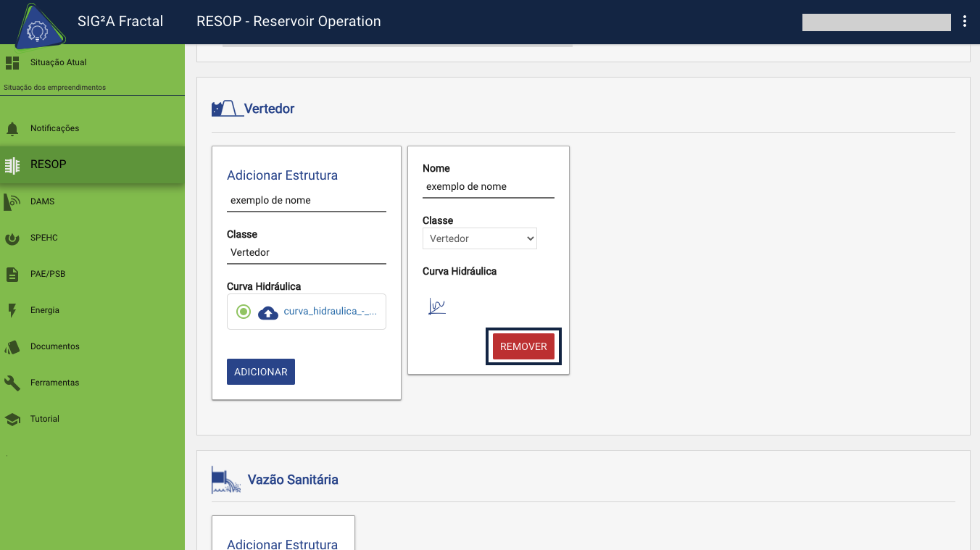The width and height of the screenshot is (980, 550).
Task: Click the DAMS sidebar icon
Action: click(x=12, y=201)
